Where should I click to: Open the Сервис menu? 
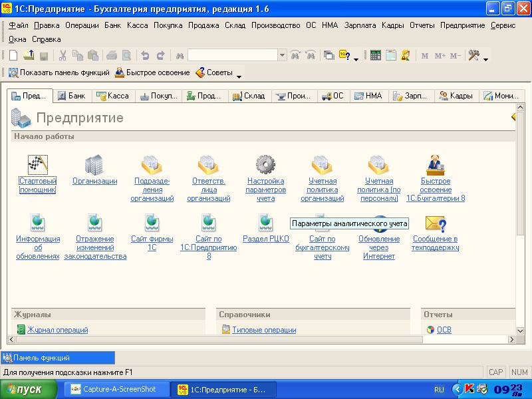pos(503,25)
